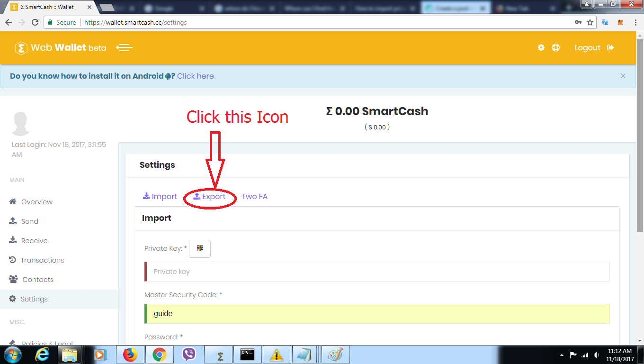This screenshot has height=364, width=644.
Task: Click the user avatar image in sidebar
Action: [21, 124]
